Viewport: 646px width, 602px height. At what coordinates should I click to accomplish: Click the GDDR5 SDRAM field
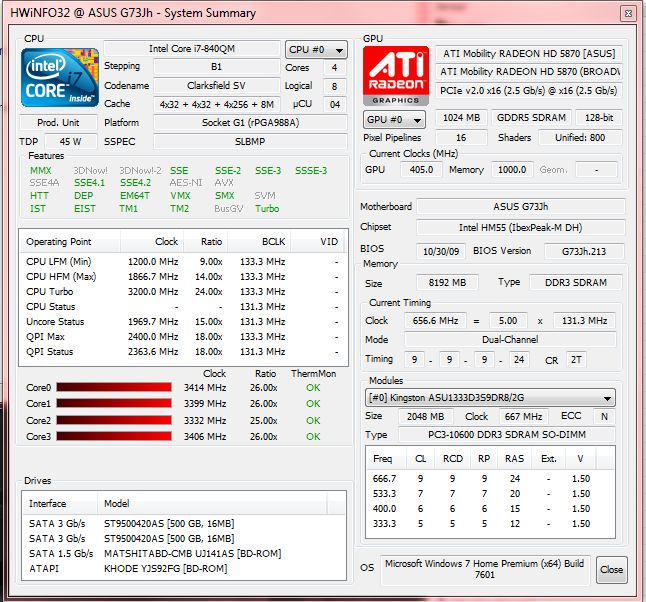(531, 118)
